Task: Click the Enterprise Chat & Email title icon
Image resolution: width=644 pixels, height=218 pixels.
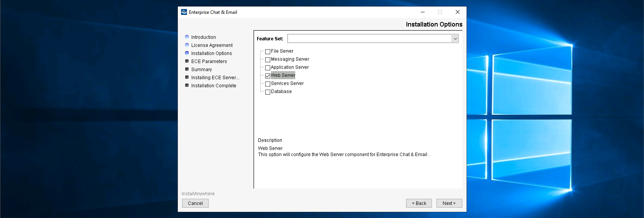Action: [x=184, y=12]
